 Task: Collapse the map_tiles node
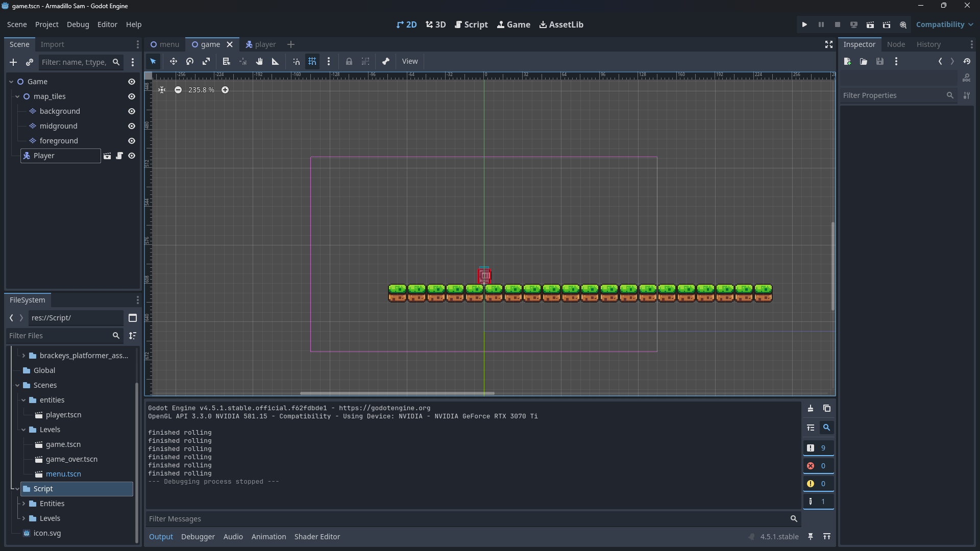(17, 96)
